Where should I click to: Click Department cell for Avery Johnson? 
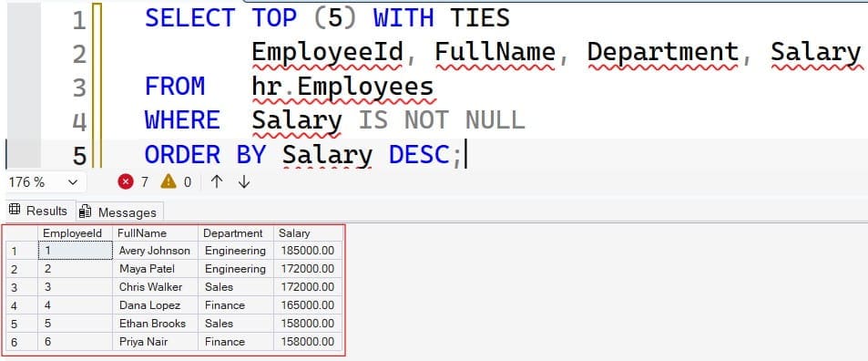click(236, 251)
